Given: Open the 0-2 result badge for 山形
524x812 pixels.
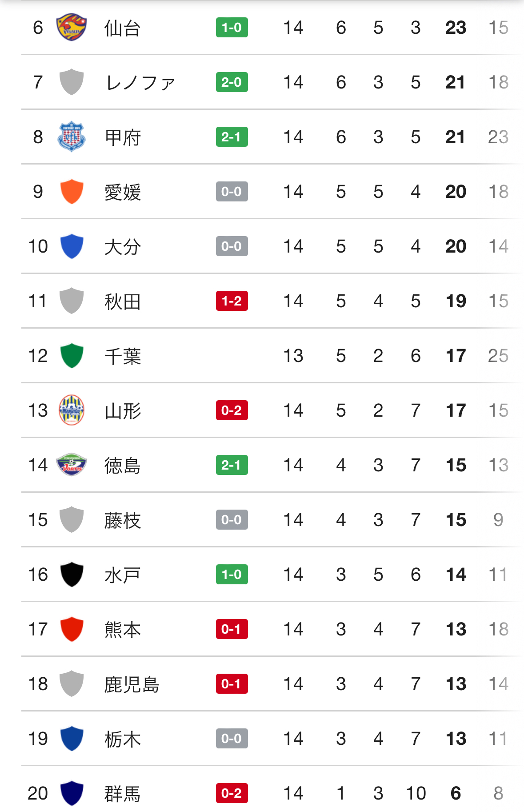Looking at the screenshot, I should click(x=232, y=410).
